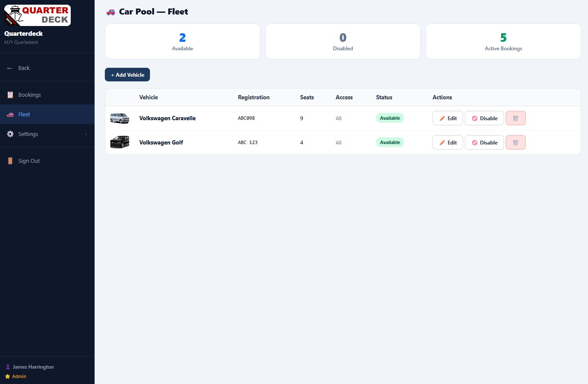Select Fleet in the sidebar
Image resolution: width=588 pixels, height=384 pixels.
pos(47,115)
